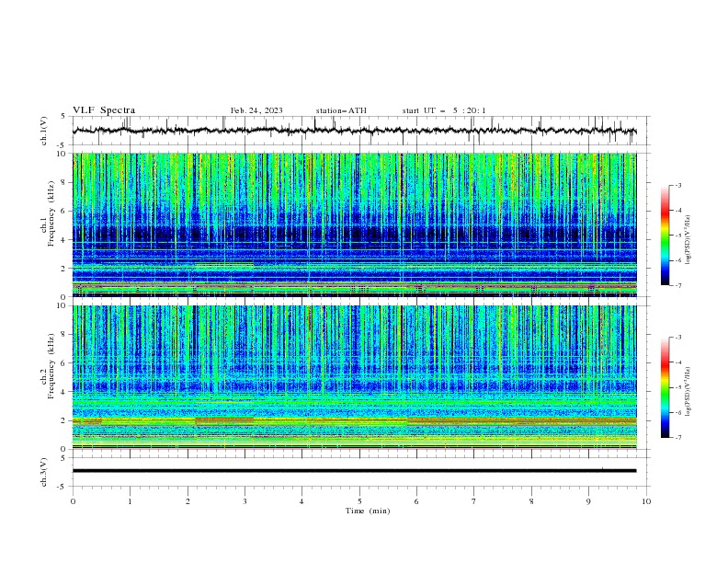Screen dimensions: 728x563
Task: Click the ch.1 color scale bar
Action: click(665, 236)
